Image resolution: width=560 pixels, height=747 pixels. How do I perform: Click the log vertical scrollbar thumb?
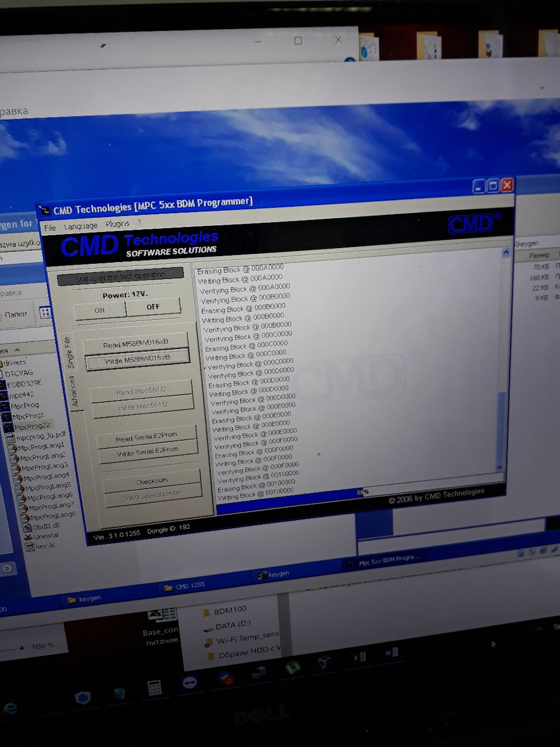click(501, 426)
